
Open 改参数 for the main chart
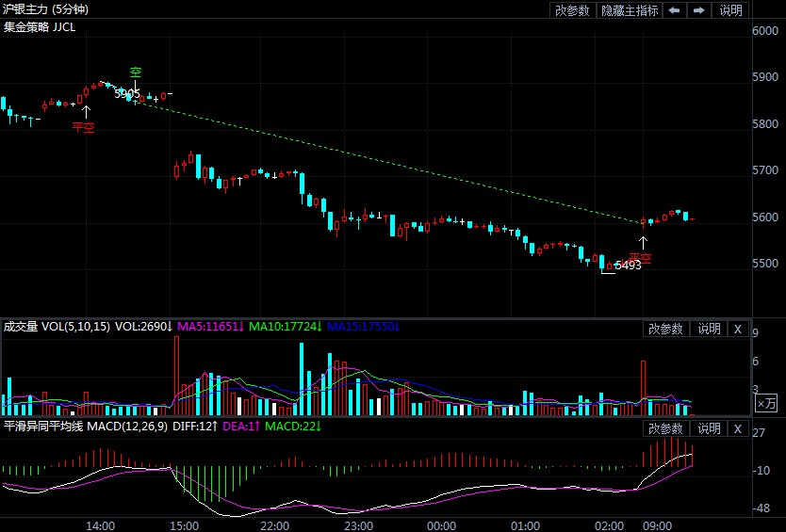572,10
